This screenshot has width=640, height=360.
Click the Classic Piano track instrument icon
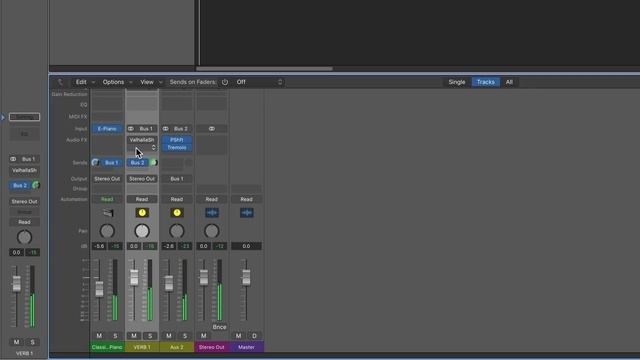coord(108,213)
